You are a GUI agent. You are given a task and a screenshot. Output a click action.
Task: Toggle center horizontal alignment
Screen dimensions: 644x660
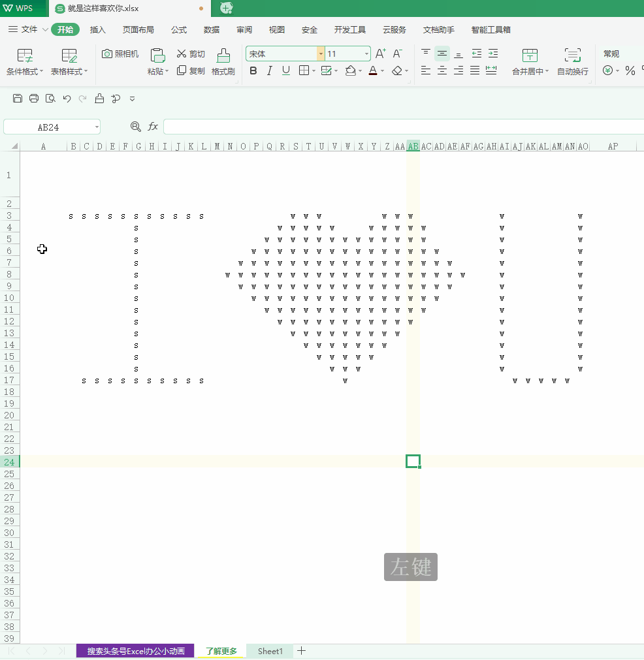click(x=442, y=71)
